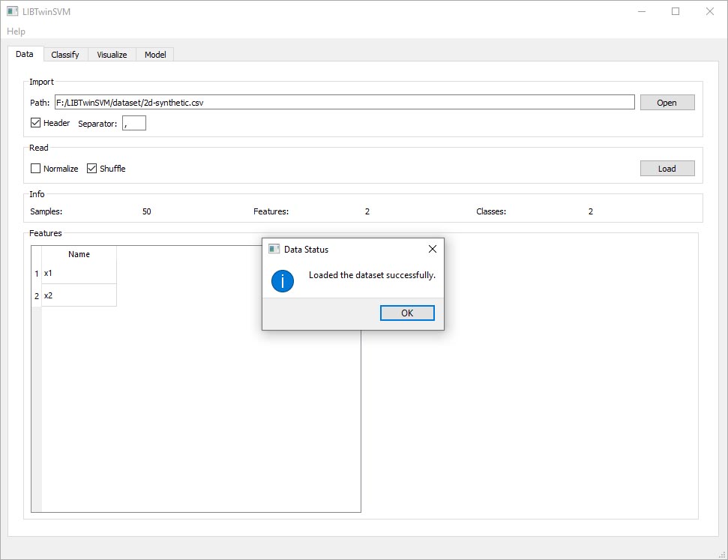Click the Data Status dialog title icon
This screenshot has height=560, width=728.
coord(274,250)
